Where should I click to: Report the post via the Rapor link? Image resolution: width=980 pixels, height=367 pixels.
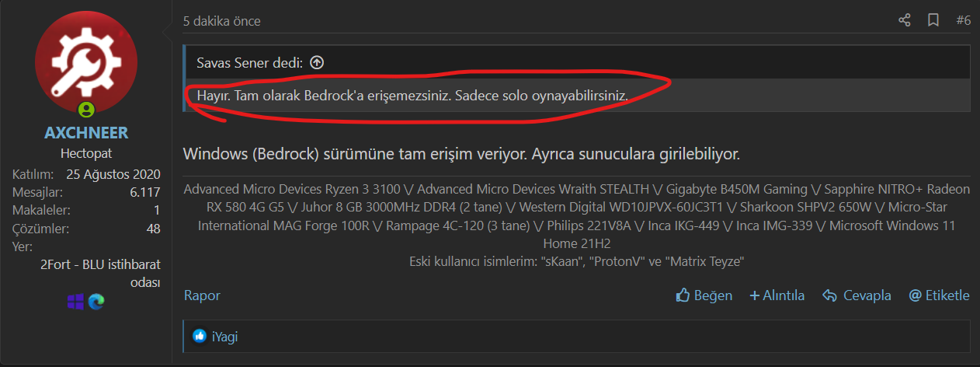202,295
